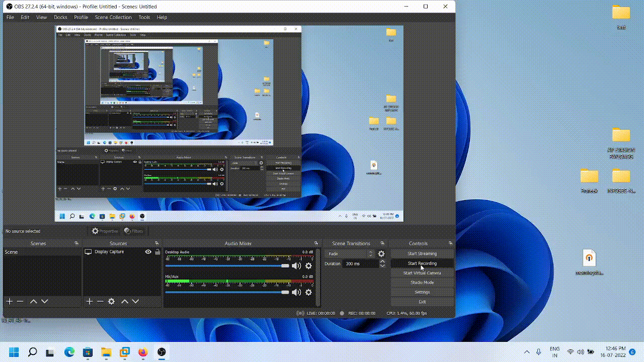
Task: Open the Docks menu
Action: 60,17
